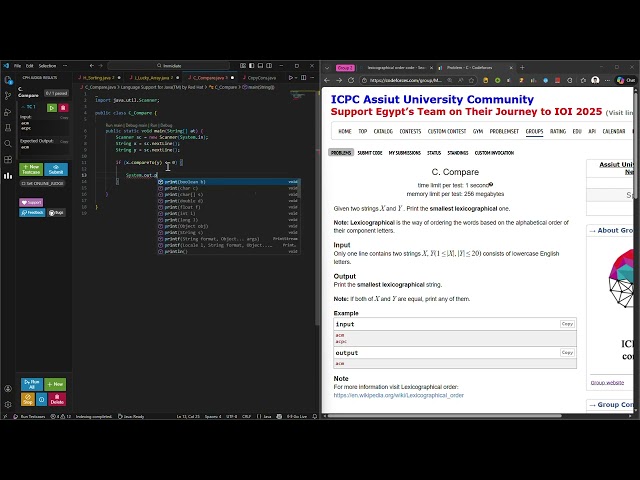Open the Testing flask icon in activity bar
Screen dimensions: 640x480
8,128
